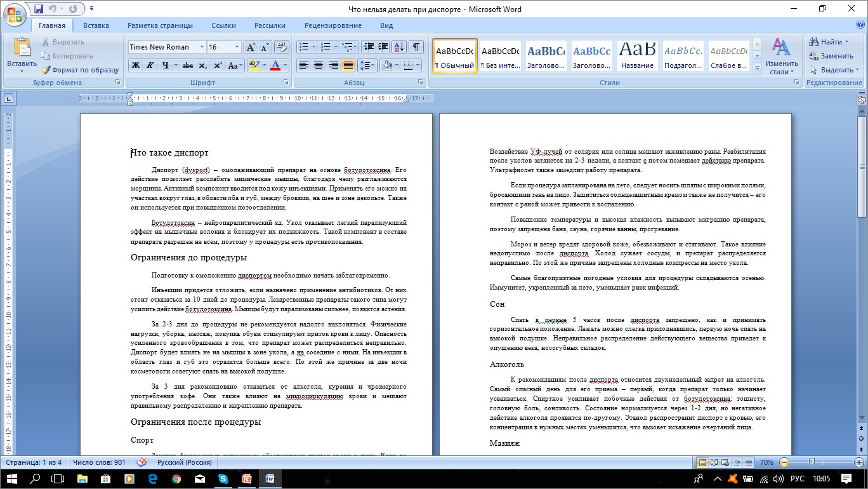Open the numbering list dropdown arrow
Image resolution: width=868 pixels, height=489 pixels.
coord(336,47)
